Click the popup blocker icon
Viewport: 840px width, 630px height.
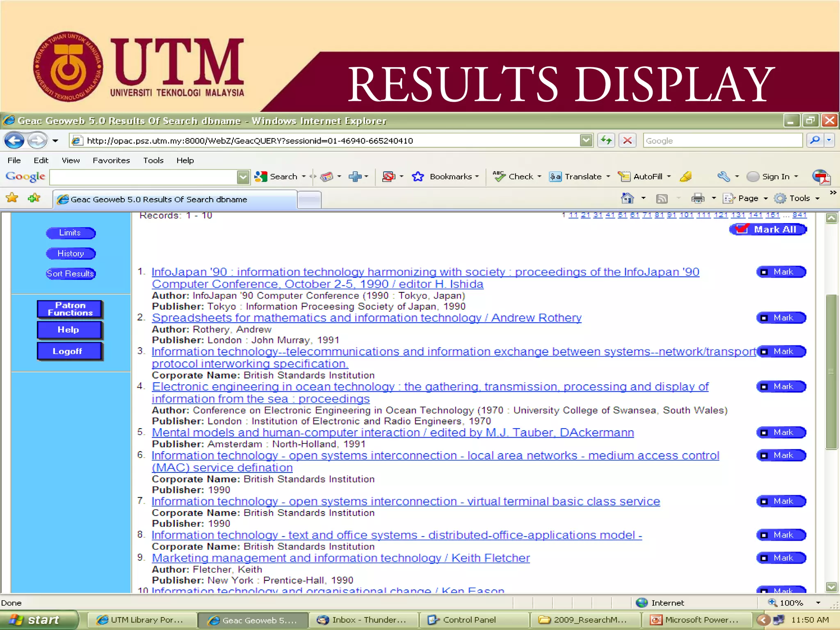tap(388, 176)
